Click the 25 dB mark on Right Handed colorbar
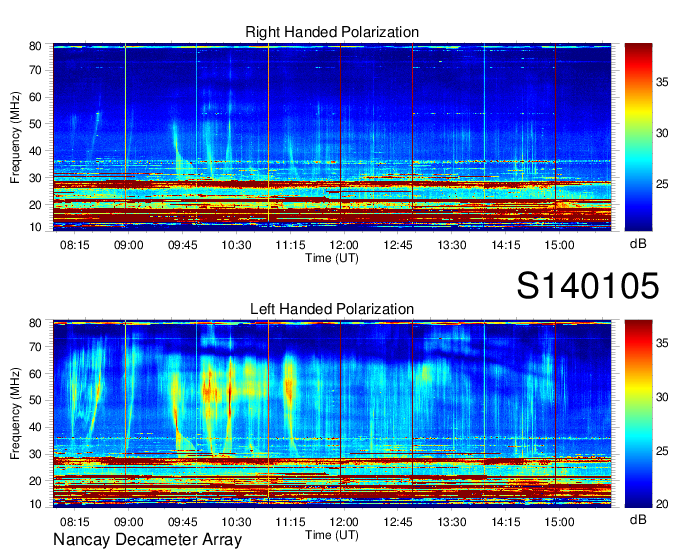Viewport: 680px width, 552px height. point(662,184)
